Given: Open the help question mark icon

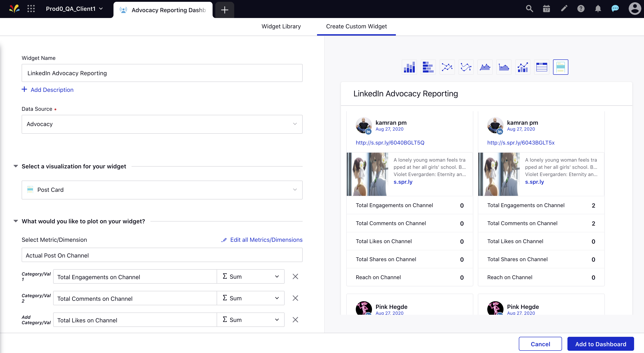Looking at the screenshot, I should click(x=581, y=9).
